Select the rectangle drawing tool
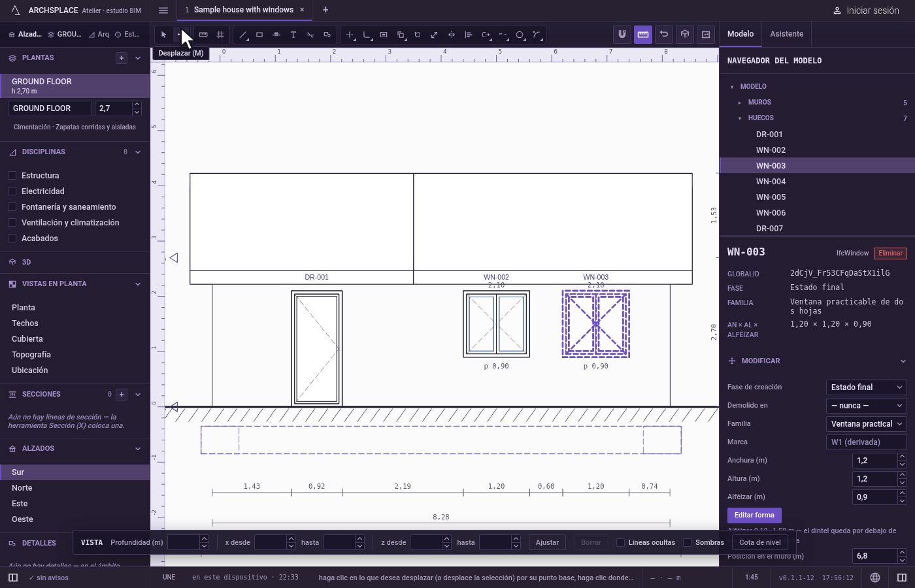915x588 pixels. 259,35
